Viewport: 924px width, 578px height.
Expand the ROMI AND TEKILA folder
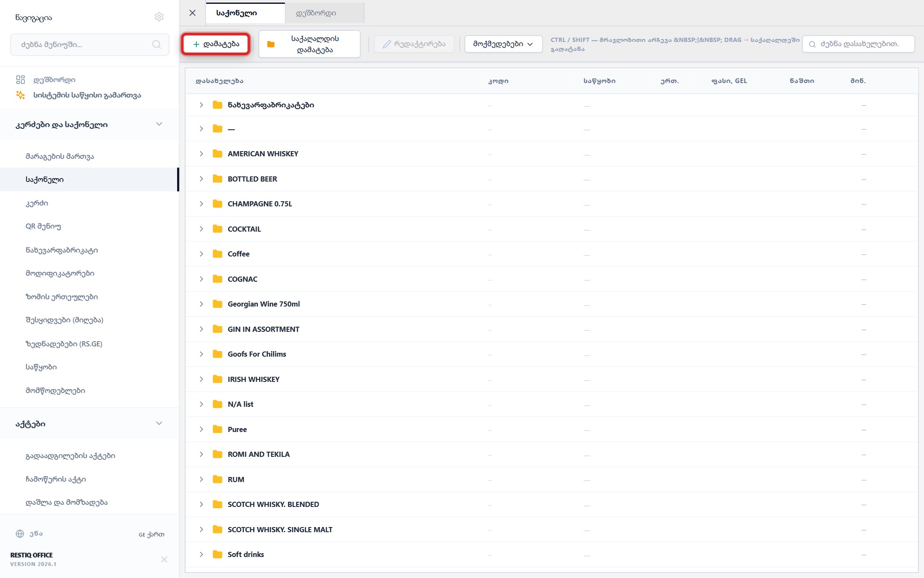[201, 454]
